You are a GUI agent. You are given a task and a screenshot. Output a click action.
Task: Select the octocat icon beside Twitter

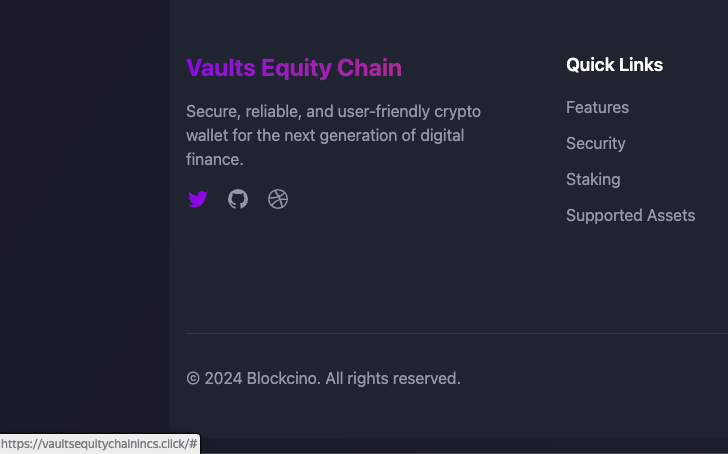[x=238, y=199]
